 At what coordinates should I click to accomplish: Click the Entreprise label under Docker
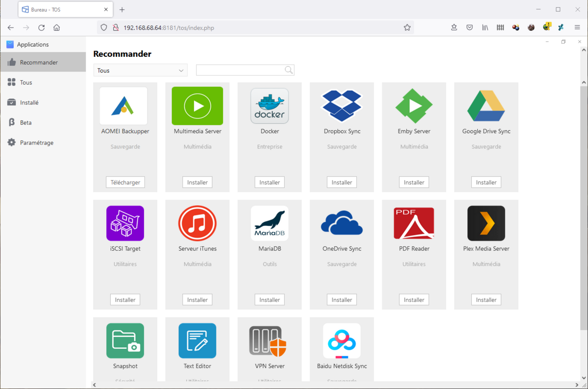click(x=269, y=146)
